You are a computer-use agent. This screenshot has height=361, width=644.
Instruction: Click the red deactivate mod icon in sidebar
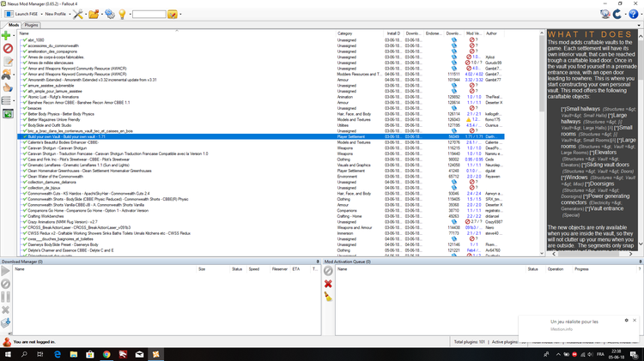pos(8,48)
